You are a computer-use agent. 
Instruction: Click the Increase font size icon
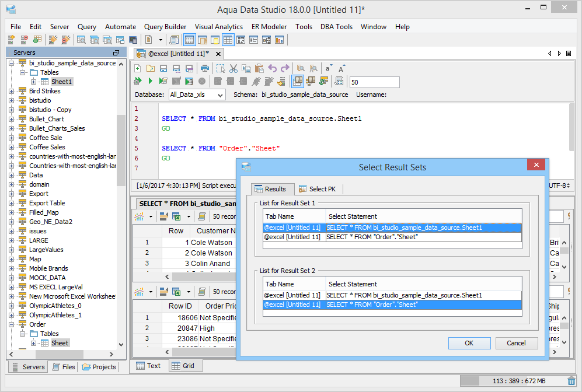[x=341, y=68]
